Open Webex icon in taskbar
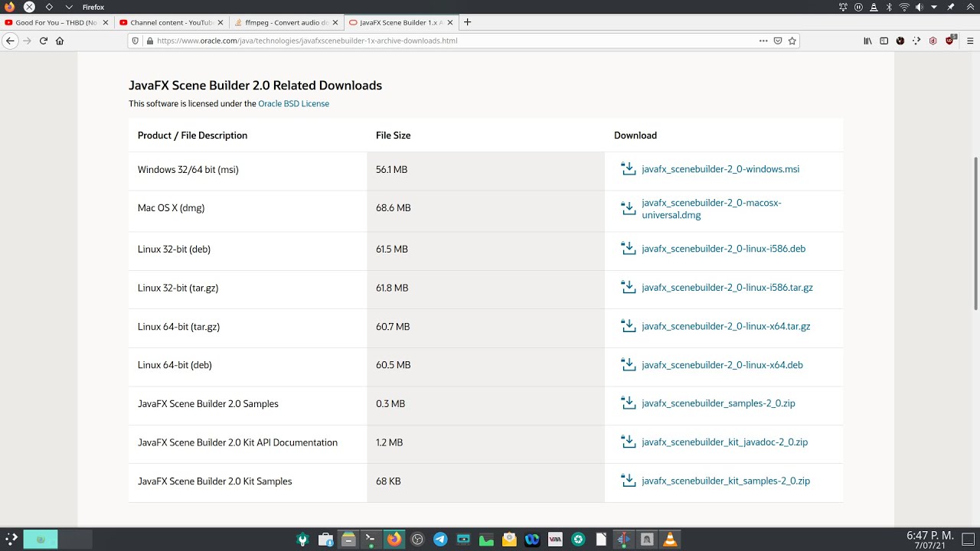Screen dimensions: 980x551 coord(532,540)
